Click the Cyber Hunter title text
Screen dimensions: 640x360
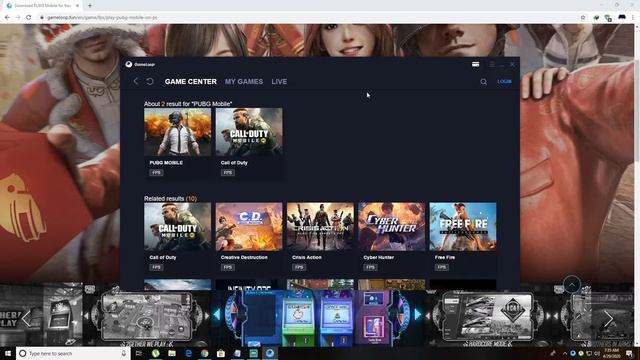pyautogui.click(x=378, y=257)
